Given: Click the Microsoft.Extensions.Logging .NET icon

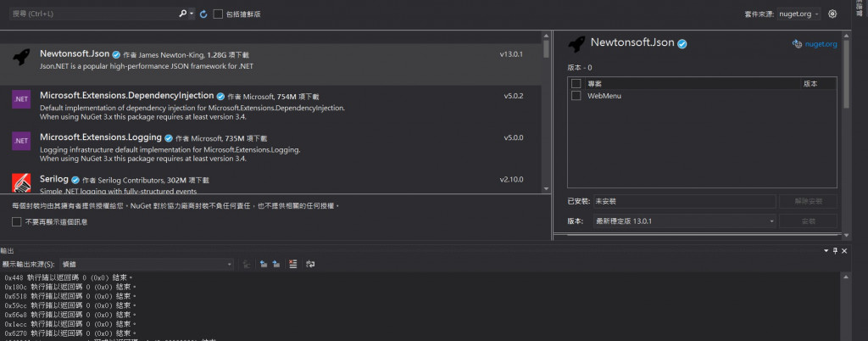Looking at the screenshot, I should coord(21,141).
